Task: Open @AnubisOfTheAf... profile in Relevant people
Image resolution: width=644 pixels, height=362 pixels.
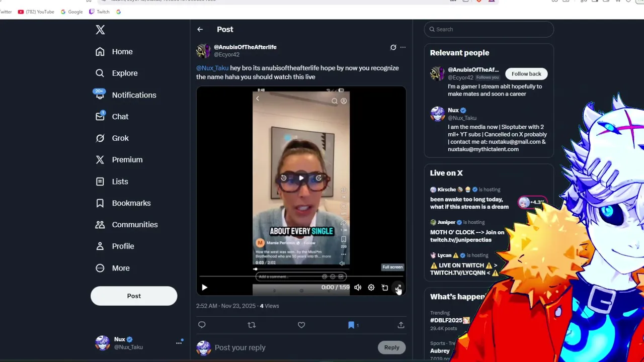Action: pos(473,70)
